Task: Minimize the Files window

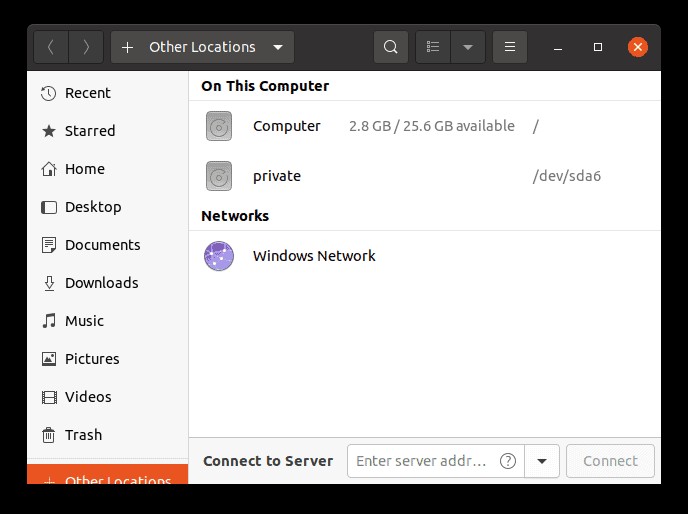Action: [558, 47]
